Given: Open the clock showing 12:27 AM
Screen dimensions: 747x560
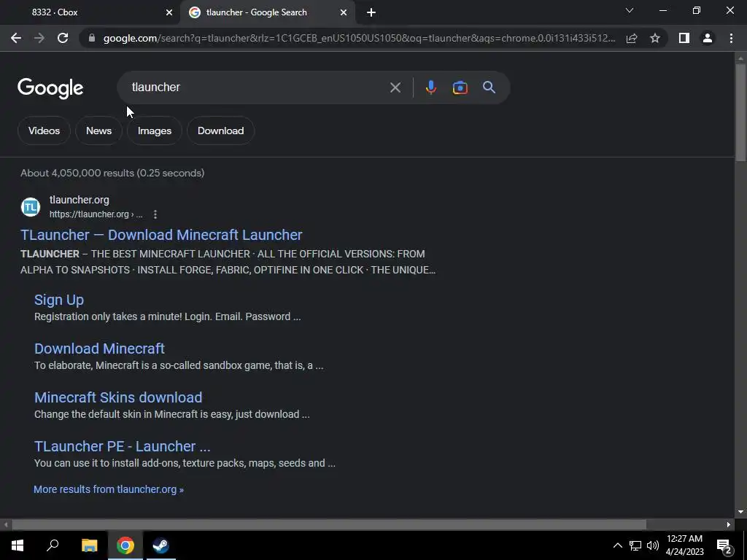Looking at the screenshot, I should [x=684, y=545].
